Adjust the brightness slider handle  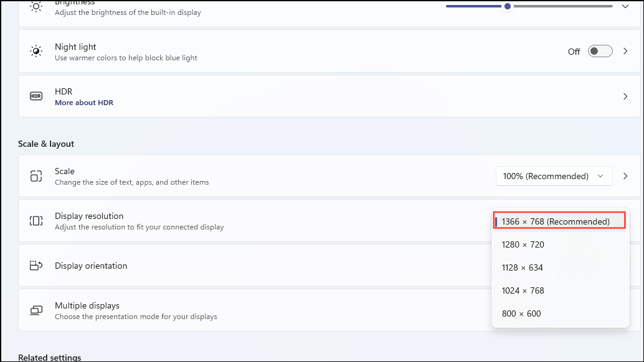(506, 6)
